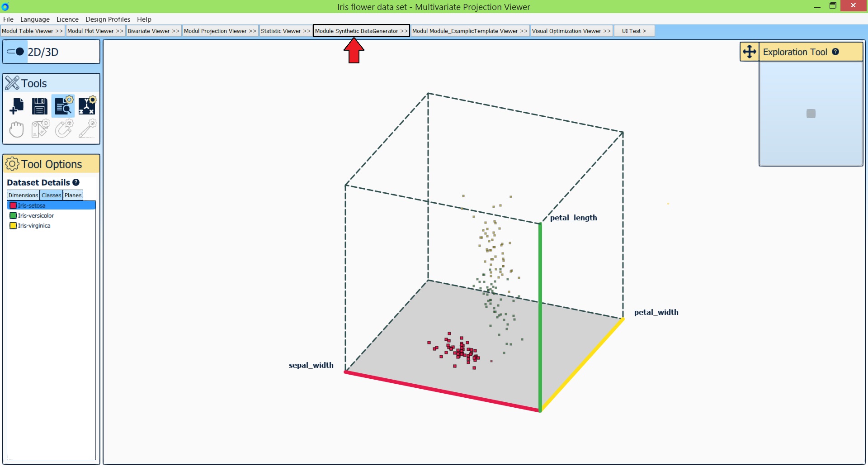Open the Modul Table Viewer dropdown
The height and width of the screenshot is (467, 868).
pyautogui.click(x=32, y=31)
